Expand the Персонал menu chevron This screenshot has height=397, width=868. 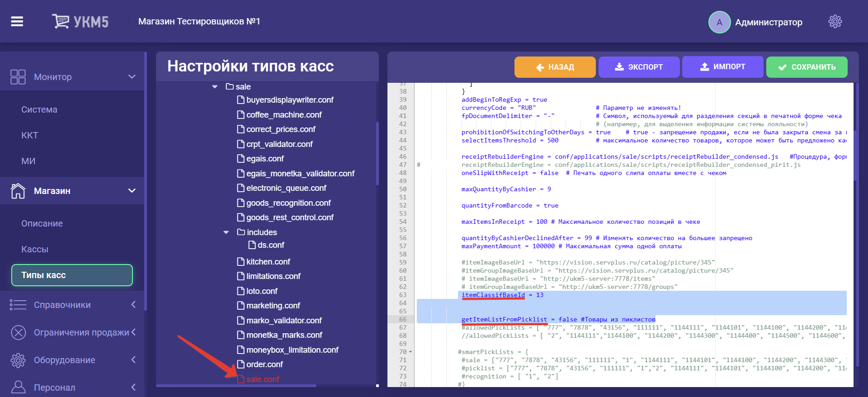click(x=133, y=387)
